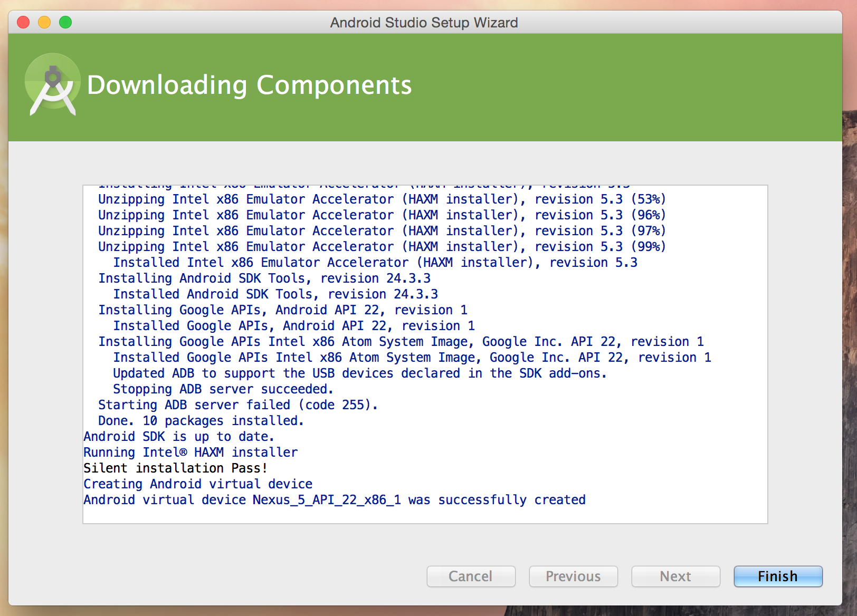Minimize the Setup Wizard with yellow button
Image resolution: width=857 pixels, height=616 pixels.
pyautogui.click(x=44, y=22)
